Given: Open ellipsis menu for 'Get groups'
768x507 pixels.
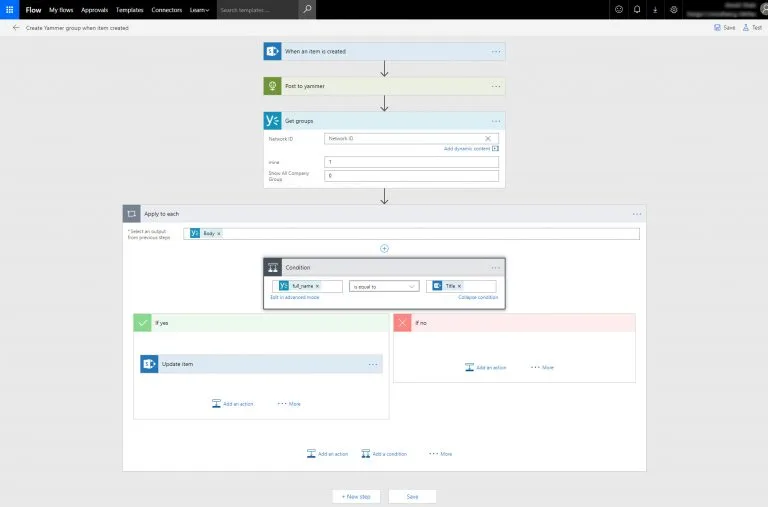Looking at the screenshot, I should point(496,121).
